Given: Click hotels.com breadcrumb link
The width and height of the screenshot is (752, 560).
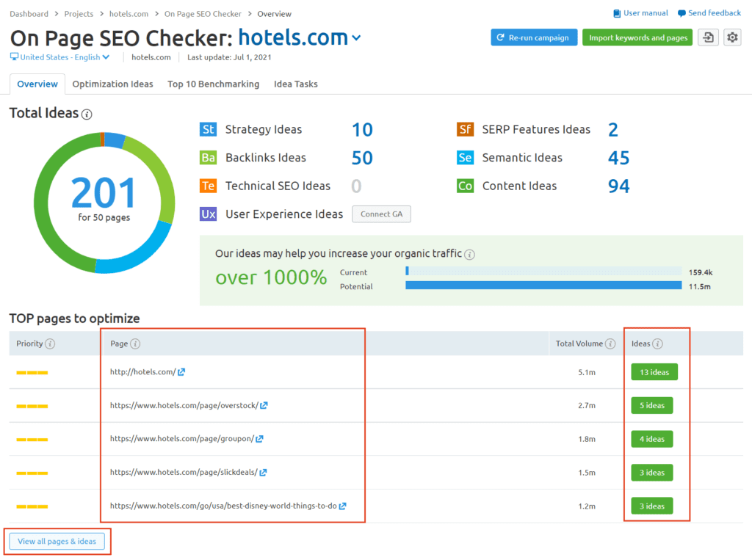Looking at the screenshot, I should [129, 14].
